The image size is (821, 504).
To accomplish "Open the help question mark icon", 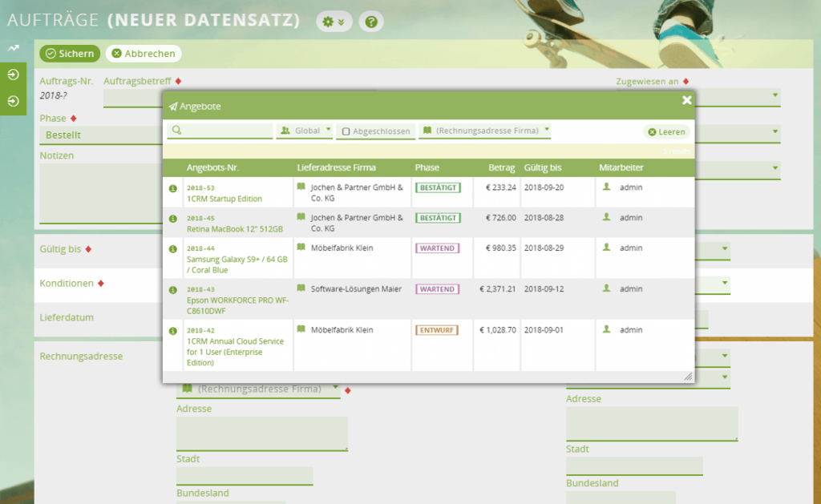I will 370,22.
